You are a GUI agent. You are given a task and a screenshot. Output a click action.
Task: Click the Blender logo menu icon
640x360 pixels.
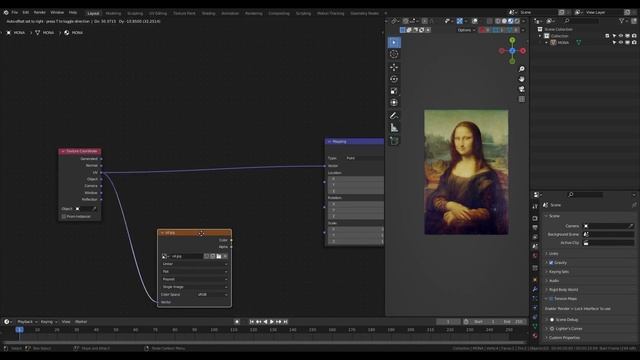[6, 13]
